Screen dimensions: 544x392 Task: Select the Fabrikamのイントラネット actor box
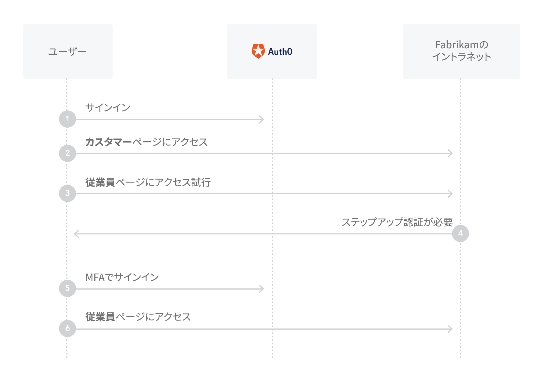point(461,52)
